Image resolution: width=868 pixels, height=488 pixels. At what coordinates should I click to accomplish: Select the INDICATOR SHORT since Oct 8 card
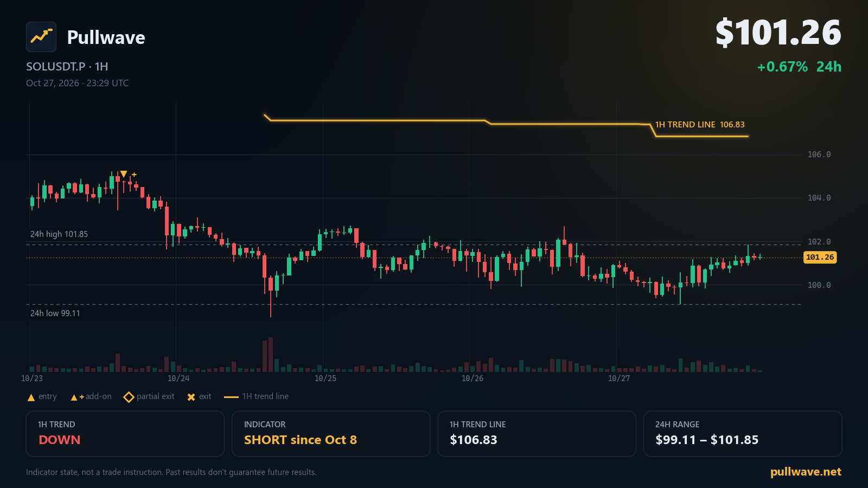[331, 434]
